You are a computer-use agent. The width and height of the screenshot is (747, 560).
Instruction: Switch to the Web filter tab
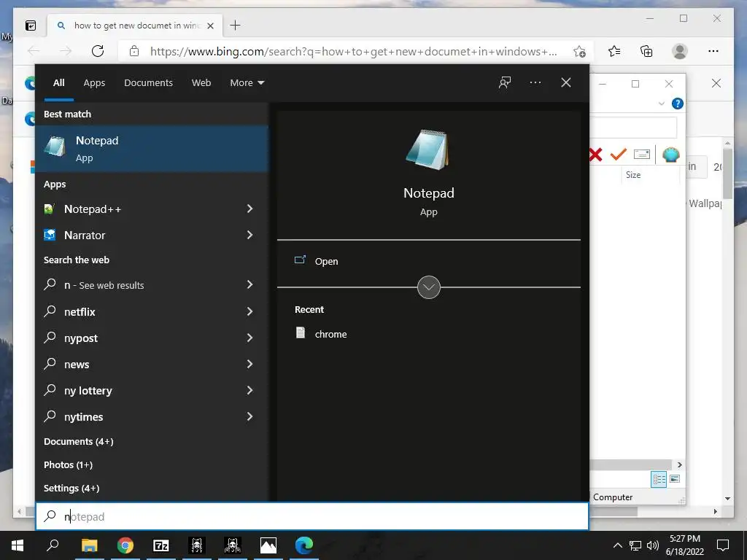click(201, 83)
